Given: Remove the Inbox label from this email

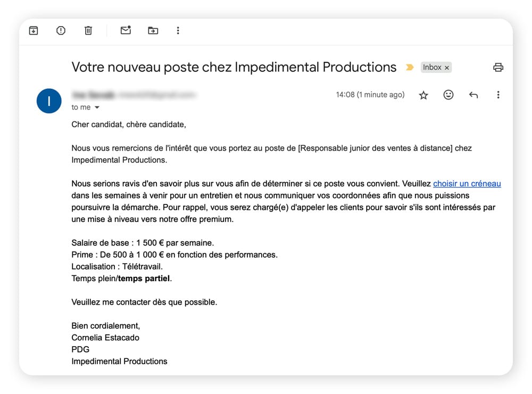Looking at the screenshot, I should (x=447, y=67).
